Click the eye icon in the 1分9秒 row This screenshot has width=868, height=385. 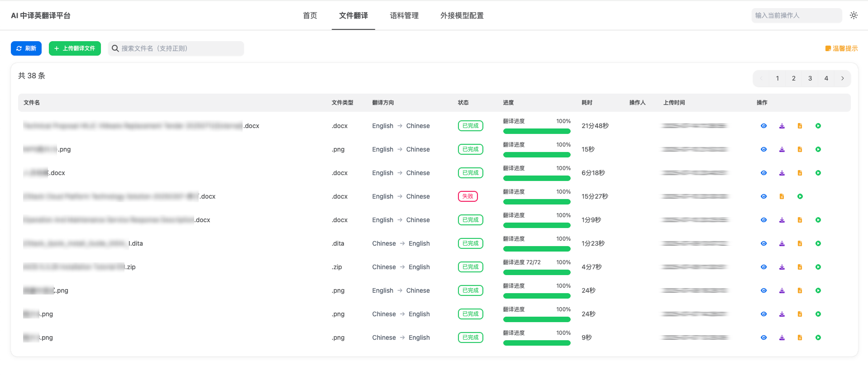(763, 220)
